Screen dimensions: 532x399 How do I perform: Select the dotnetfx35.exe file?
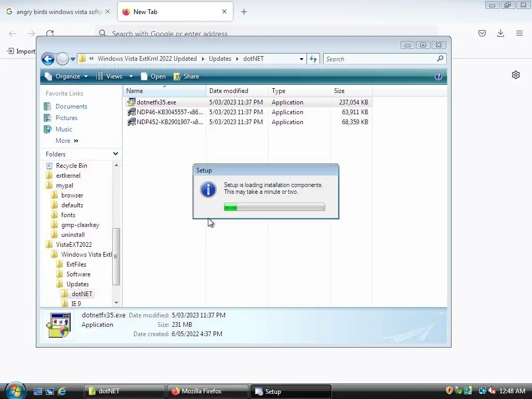click(248, 102)
